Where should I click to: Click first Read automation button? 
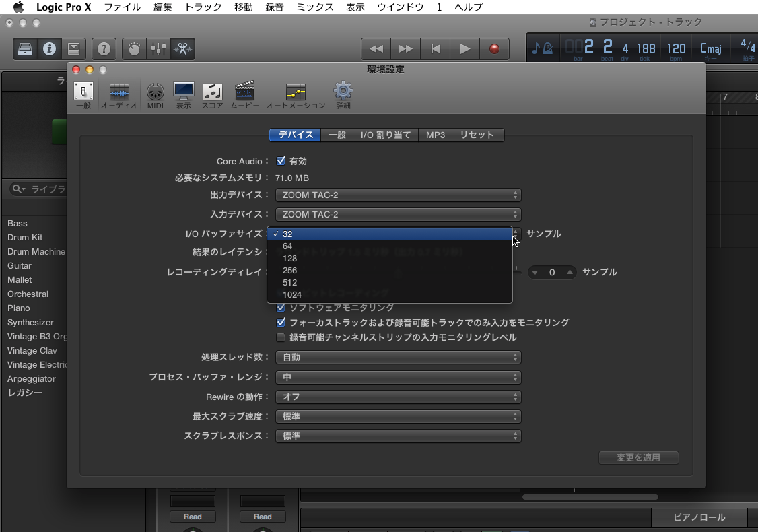pyautogui.click(x=193, y=517)
